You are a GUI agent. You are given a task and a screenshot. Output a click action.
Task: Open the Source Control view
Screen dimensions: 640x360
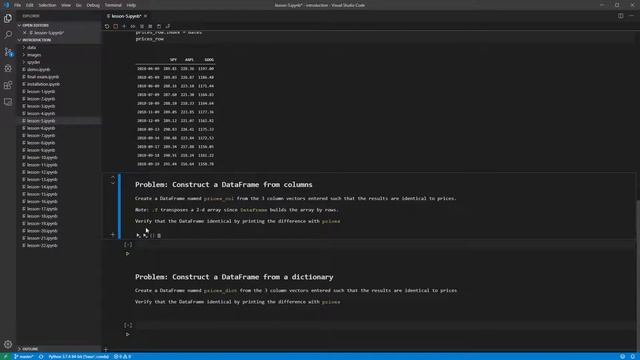tap(8, 52)
